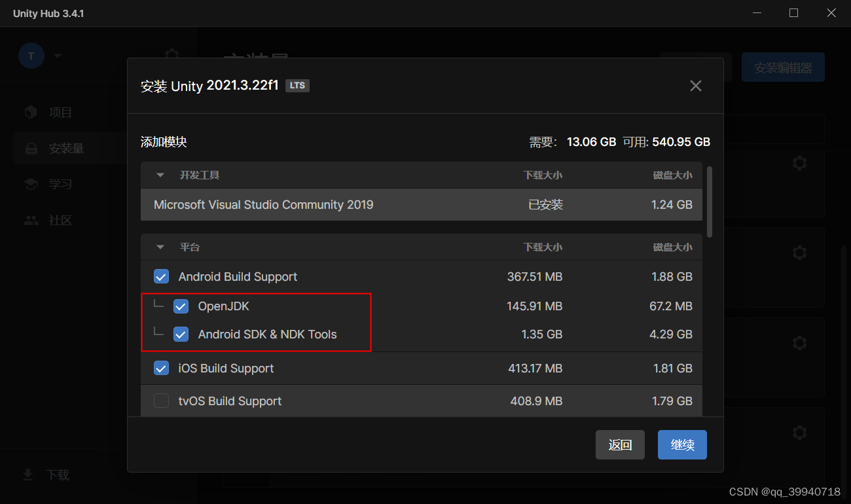
Task: Click the 540.95 GB available space value
Action: (681, 142)
